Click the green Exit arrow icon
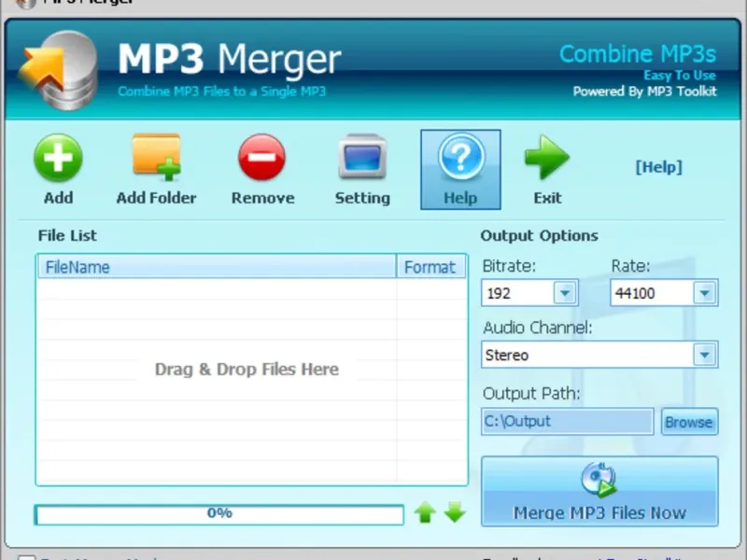Screen dimensions: 747x560 click(547, 157)
